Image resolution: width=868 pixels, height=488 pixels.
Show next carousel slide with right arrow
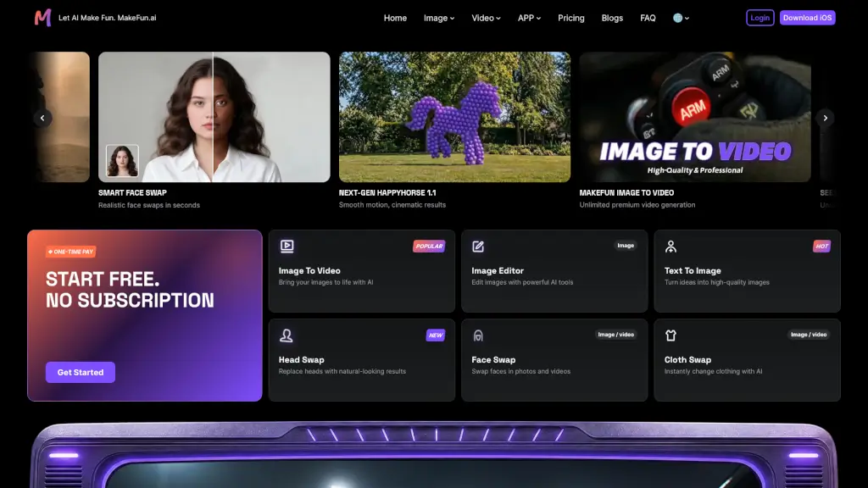[x=825, y=118]
